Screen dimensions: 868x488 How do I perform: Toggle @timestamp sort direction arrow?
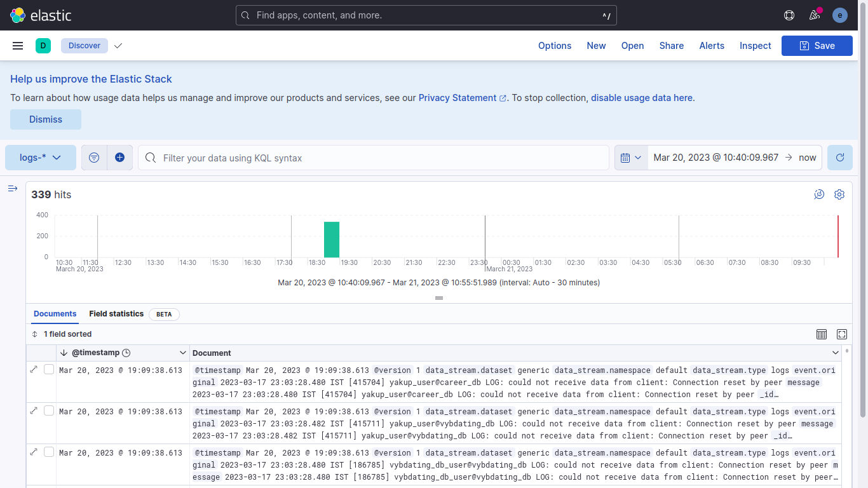click(x=64, y=353)
